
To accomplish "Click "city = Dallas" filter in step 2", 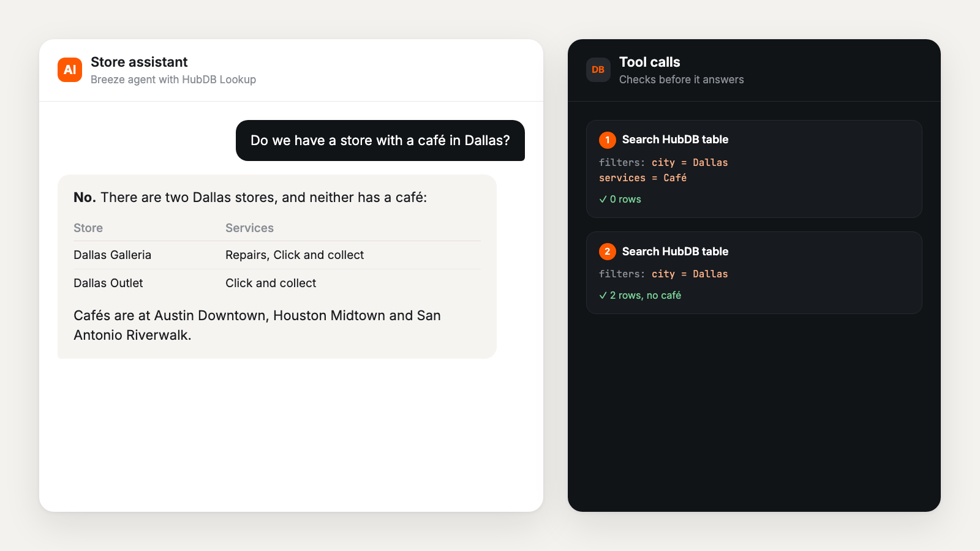I will 690,274.
